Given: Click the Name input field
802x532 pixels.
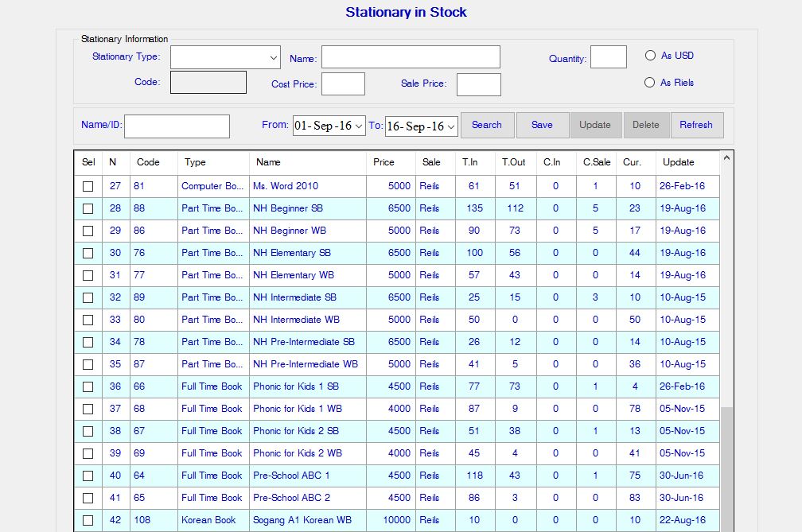Looking at the screenshot, I should pyautogui.click(x=410, y=56).
